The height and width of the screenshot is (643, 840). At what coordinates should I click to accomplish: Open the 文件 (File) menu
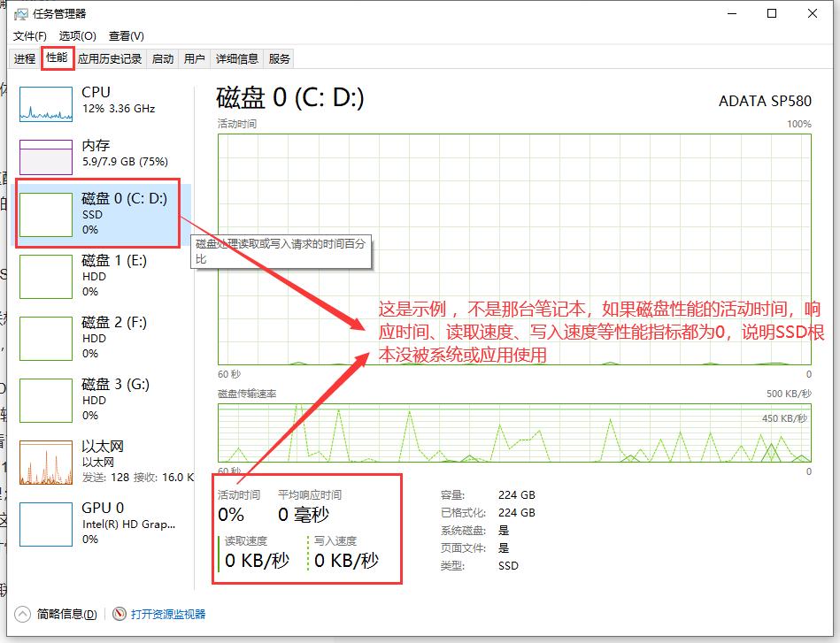[29, 36]
